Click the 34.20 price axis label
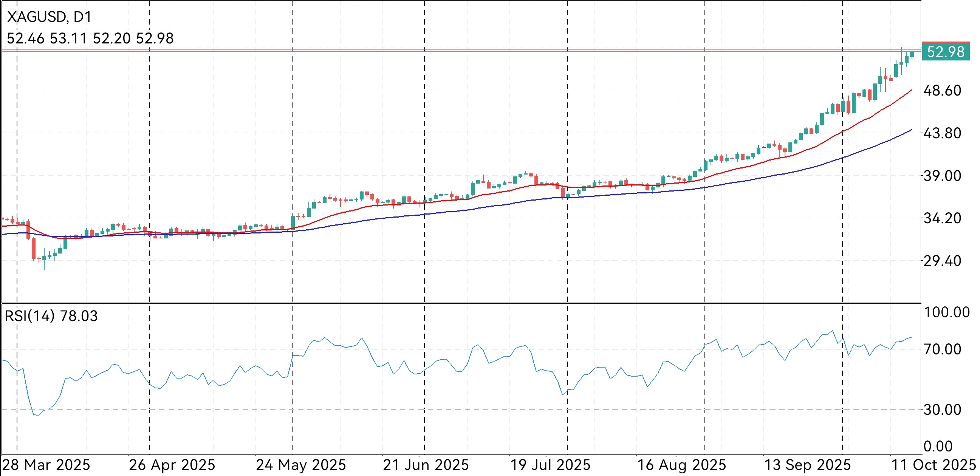980x476 pixels. pos(942,219)
